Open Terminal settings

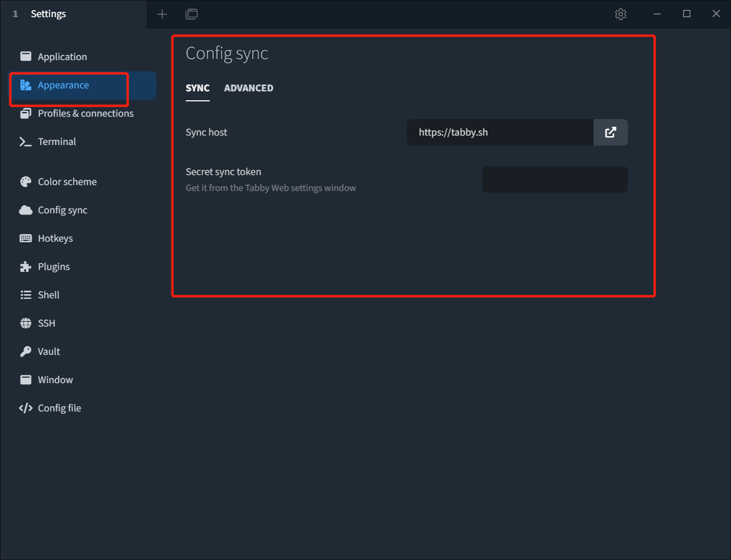[57, 141]
